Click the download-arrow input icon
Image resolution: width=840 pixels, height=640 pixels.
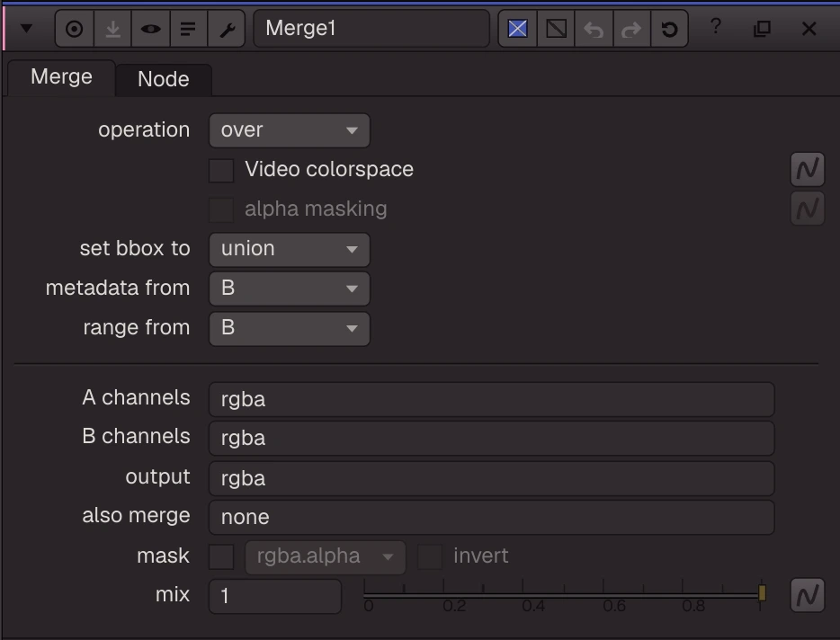tap(112, 29)
